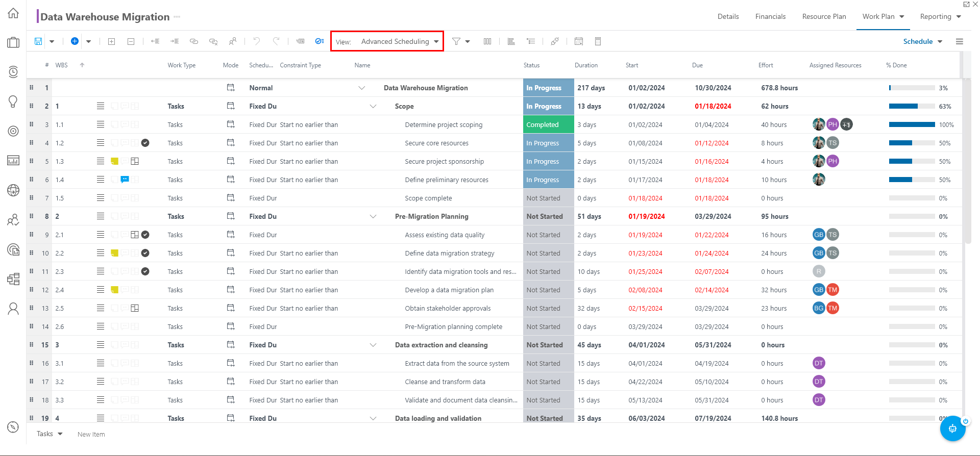Click progress bar of Determine project scoping
980x456 pixels.
click(912, 124)
